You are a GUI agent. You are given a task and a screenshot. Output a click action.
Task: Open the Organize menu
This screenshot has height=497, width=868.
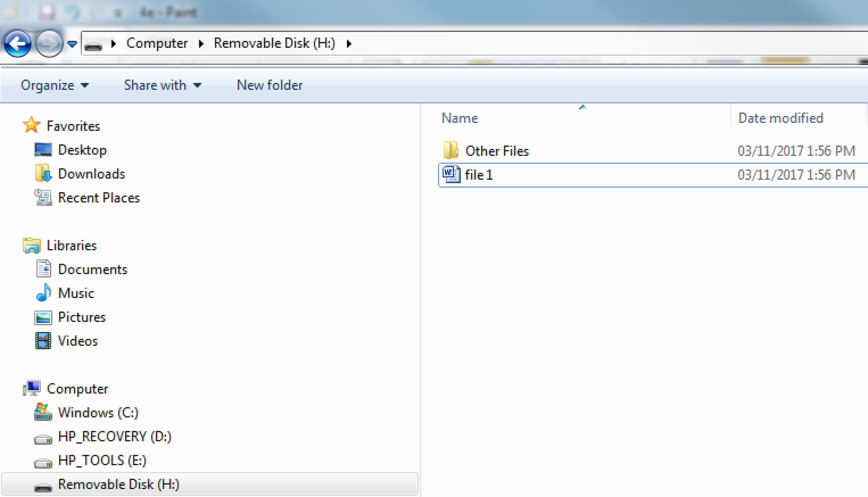pyautogui.click(x=55, y=85)
